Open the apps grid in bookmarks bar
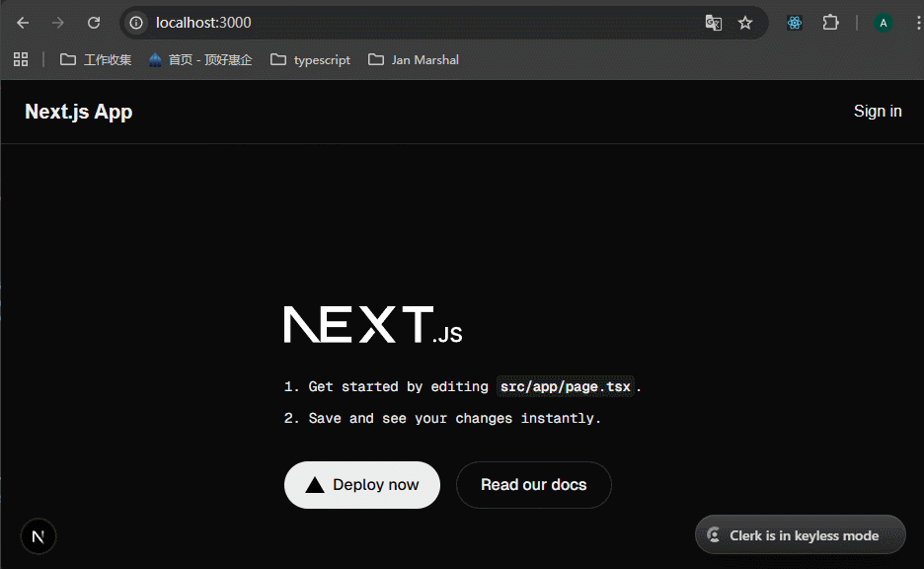Viewport: 924px width, 569px height. click(21, 59)
